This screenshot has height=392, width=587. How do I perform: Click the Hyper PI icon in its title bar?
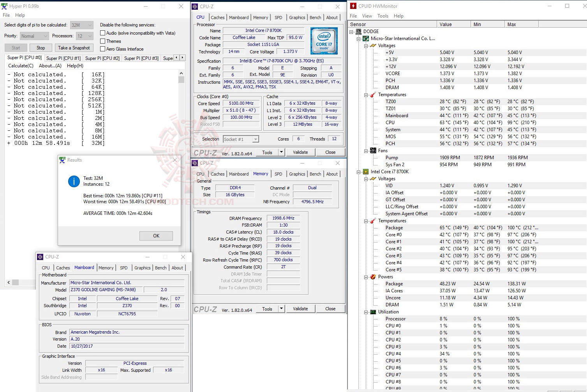point(4,6)
